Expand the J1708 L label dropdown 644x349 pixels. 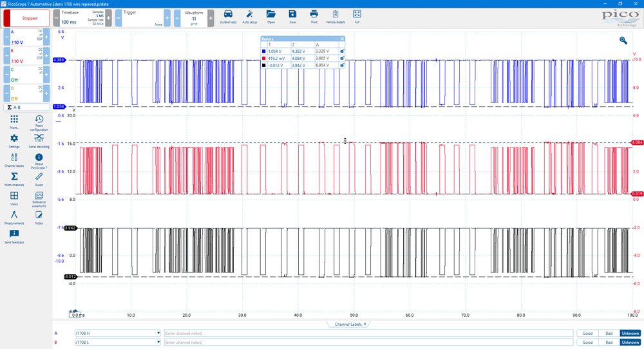click(x=158, y=342)
